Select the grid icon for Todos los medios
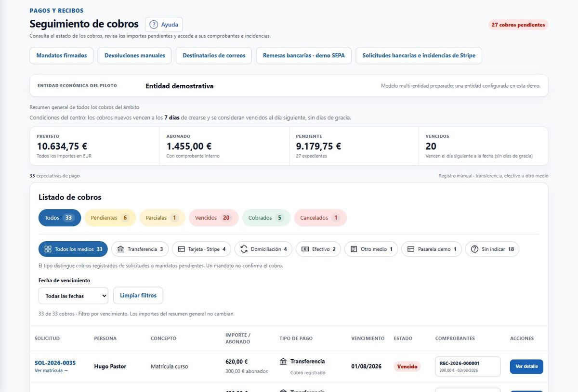Screen dimensions: 578x392 pyautogui.click(x=48, y=249)
